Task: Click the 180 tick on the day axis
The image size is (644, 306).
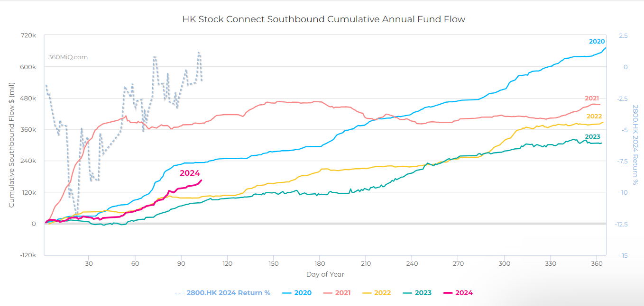Action: point(320,263)
